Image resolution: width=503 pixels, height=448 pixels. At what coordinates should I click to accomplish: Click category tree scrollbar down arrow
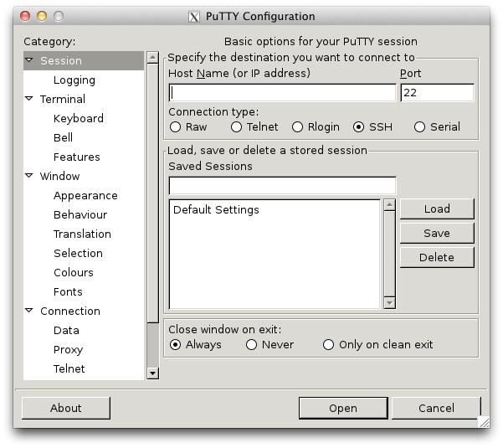(152, 373)
